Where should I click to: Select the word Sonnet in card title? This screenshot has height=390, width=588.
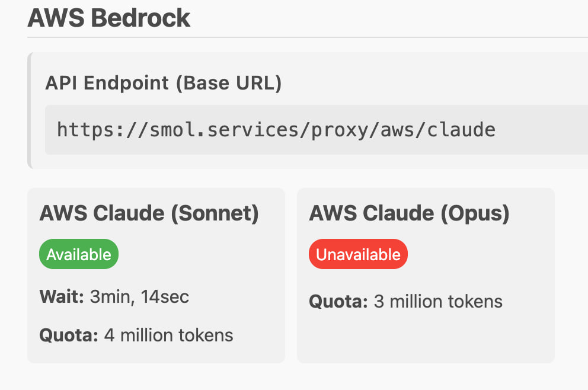pyautogui.click(x=215, y=213)
